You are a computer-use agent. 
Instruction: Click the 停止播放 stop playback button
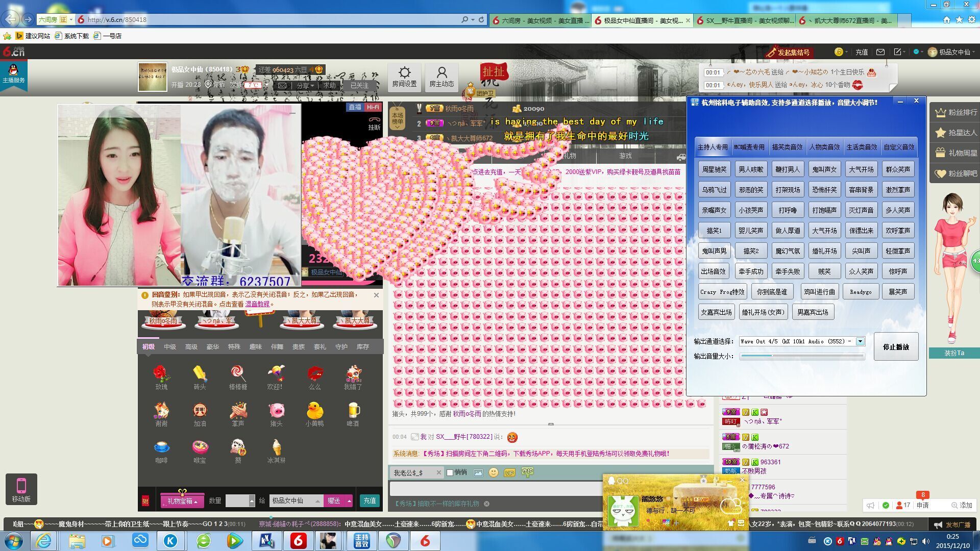click(x=896, y=347)
